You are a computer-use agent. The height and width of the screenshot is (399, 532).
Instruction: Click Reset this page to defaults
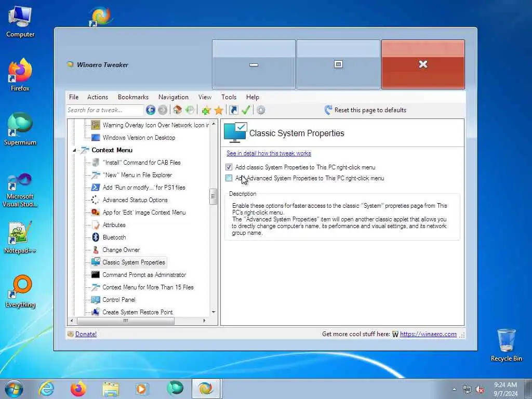point(365,110)
